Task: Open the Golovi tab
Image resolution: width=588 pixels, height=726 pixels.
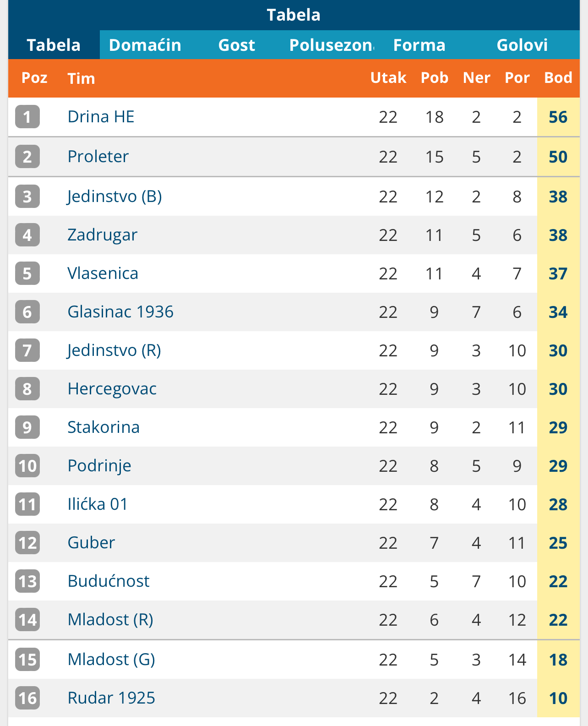Action: click(522, 45)
